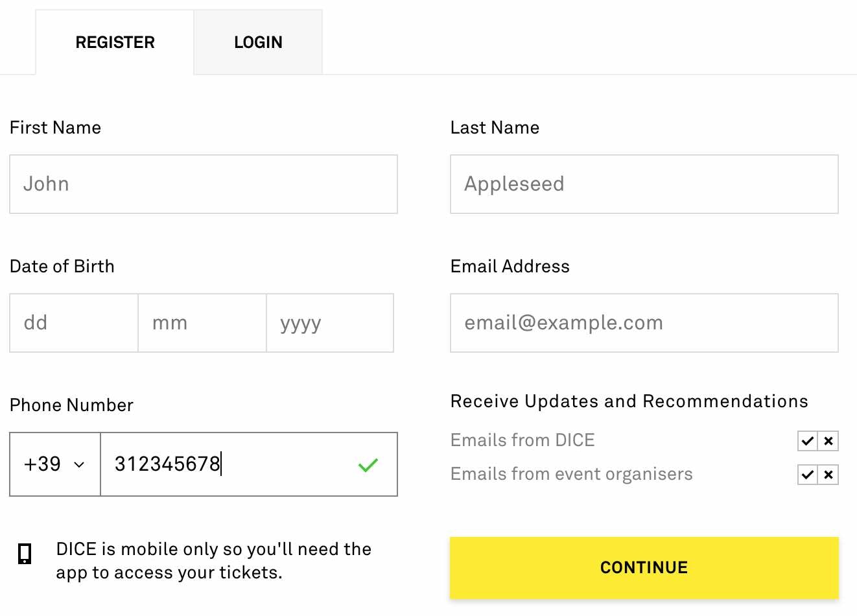Switch to the Register tab
The height and width of the screenshot is (616, 857).
115,42
